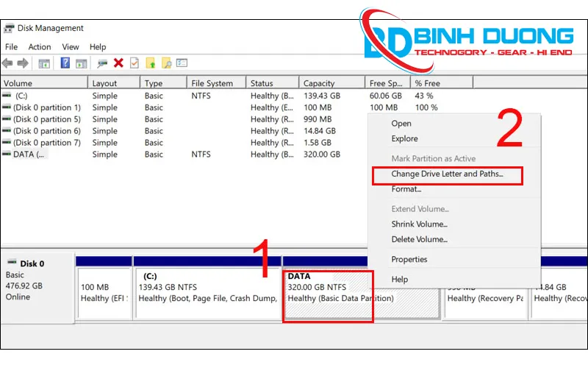Choose Help in the context menu
Screen dimensions: 588x368
pyautogui.click(x=400, y=280)
